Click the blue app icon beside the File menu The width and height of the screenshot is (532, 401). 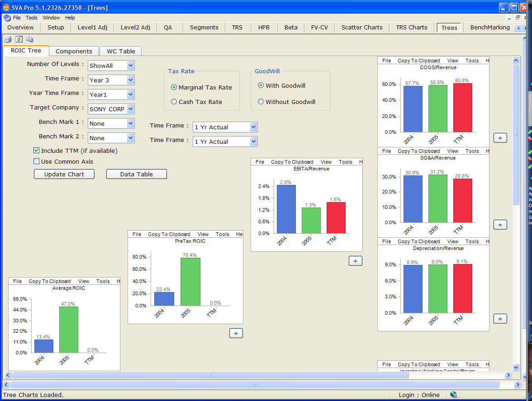pos(7,18)
